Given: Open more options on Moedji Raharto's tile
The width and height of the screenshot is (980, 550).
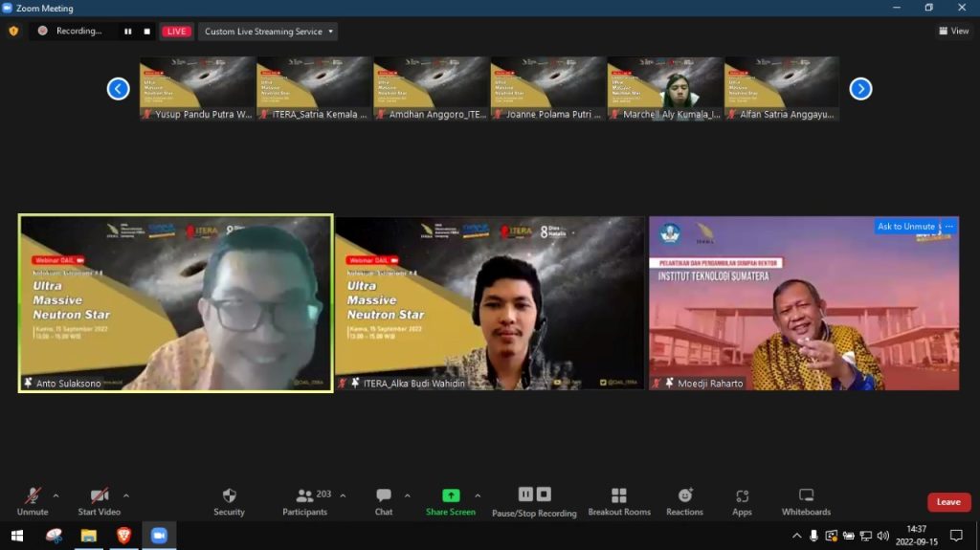Looking at the screenshot, I should [948, 227].
